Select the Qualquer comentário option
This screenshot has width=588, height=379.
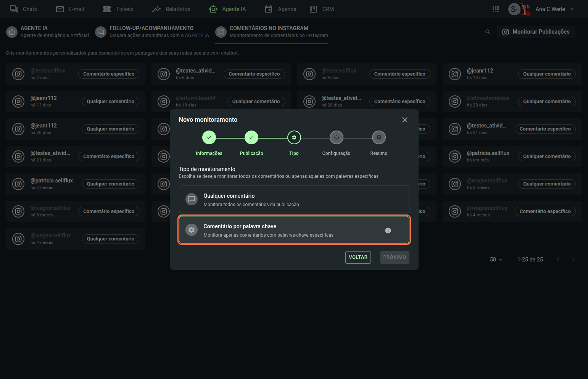tap(294, 199)
